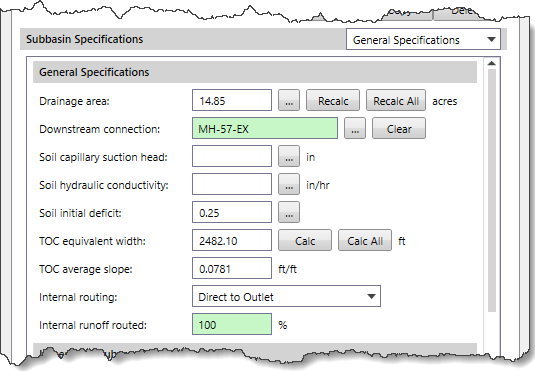The image size is (535, 371).
Task: Click the Downstream connection field MH-57-EX
Action: (265, 129)
